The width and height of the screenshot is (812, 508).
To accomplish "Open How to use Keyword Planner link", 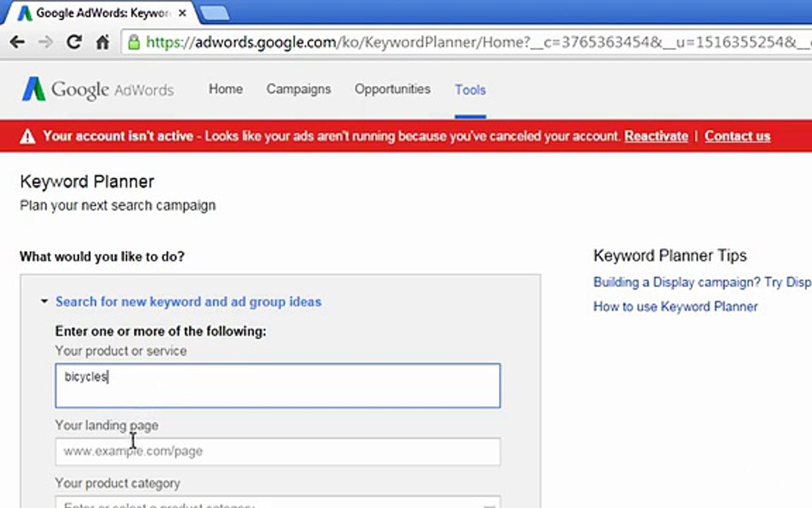I will click(x=675, y=307).
